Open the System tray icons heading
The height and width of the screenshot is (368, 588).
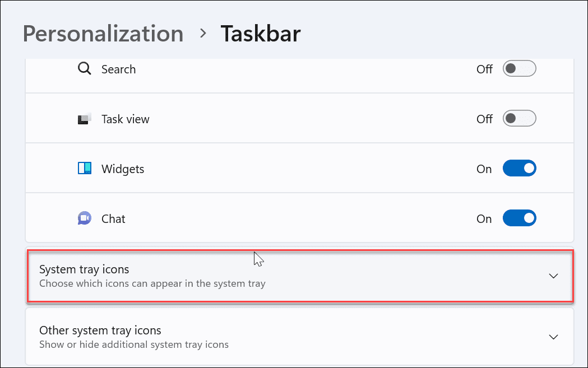(x=84, y=269)
